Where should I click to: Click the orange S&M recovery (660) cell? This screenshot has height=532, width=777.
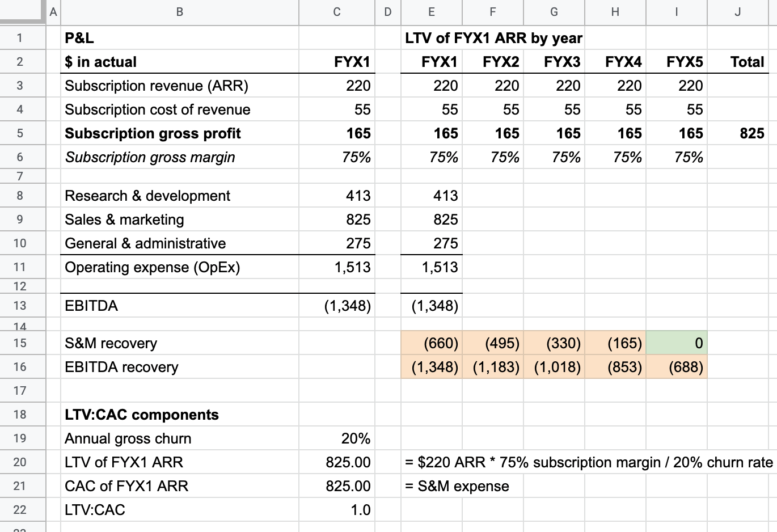431,343
